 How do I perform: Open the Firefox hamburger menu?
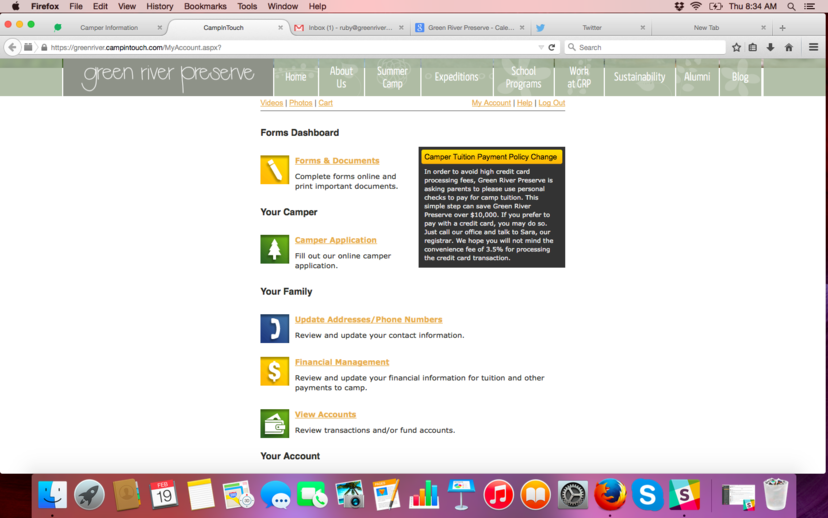tap(813, 48)
